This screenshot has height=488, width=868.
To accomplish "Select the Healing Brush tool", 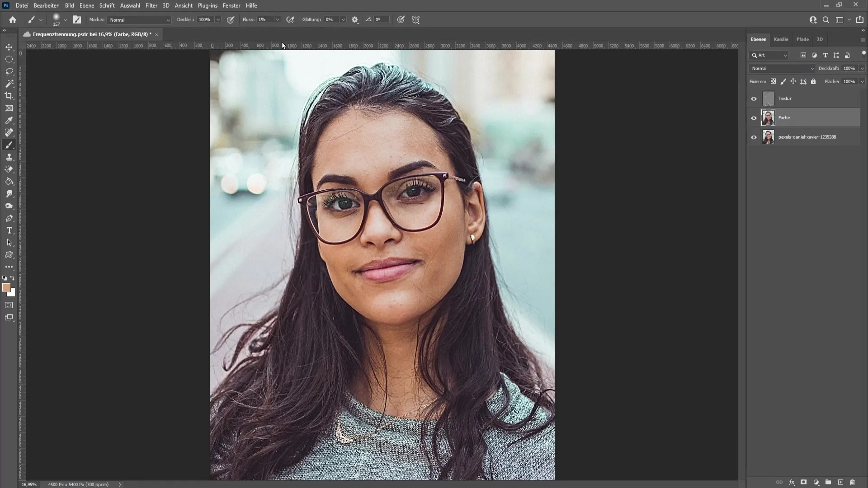I will (x=9, y=132).
